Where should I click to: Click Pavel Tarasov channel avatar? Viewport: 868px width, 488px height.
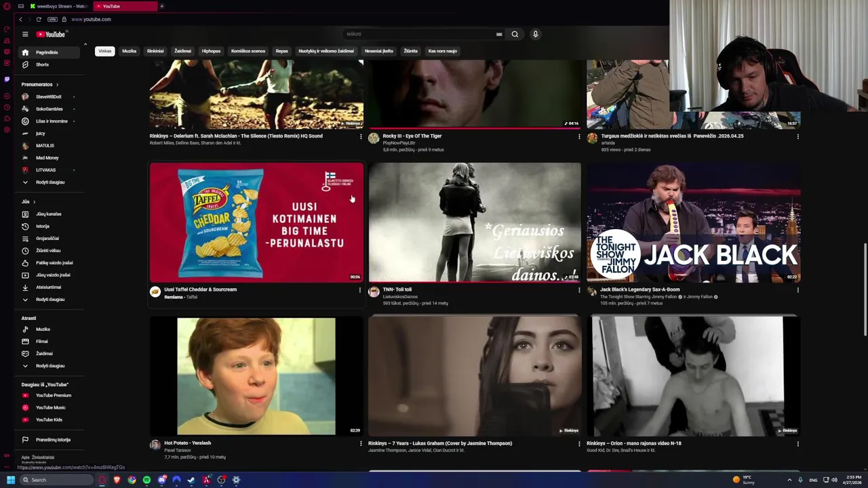click(x=155, y=445)
